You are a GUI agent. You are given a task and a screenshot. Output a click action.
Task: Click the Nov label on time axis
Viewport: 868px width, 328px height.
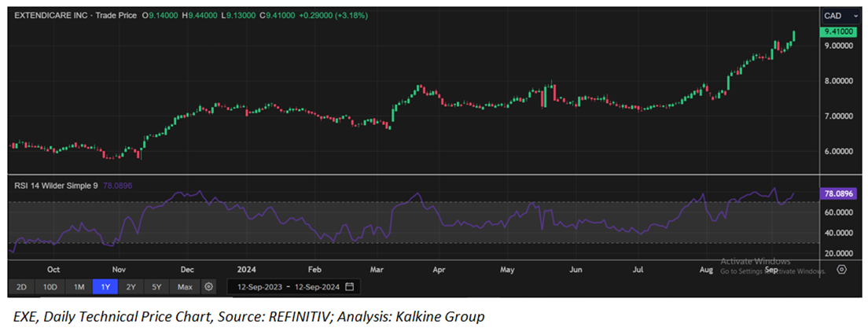click(120, 270)
